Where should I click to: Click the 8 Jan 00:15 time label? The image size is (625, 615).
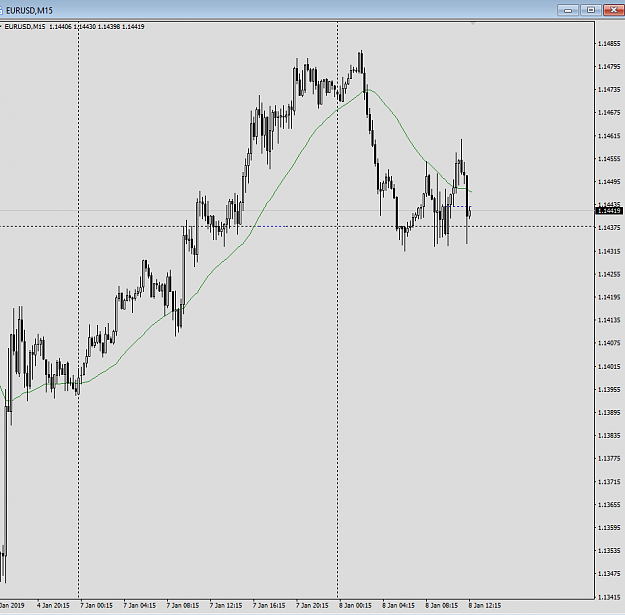[355, 605]
